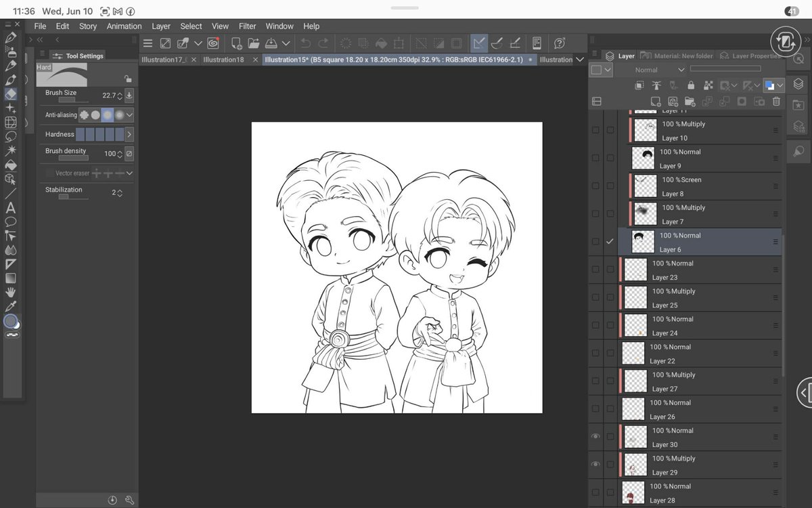The width and height of the screenshot is (812, 508).
Task: Expand the Vector eraser dropdown
Action: [129, 173]
